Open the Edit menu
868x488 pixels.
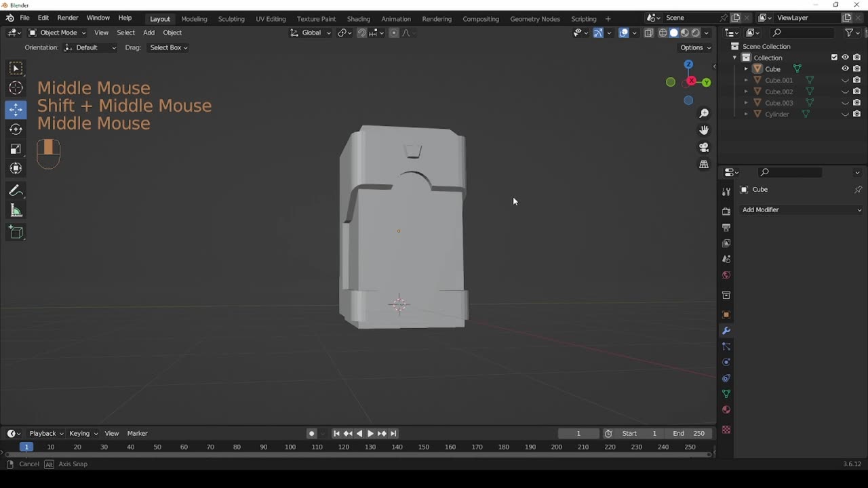[x=43, y=18]
